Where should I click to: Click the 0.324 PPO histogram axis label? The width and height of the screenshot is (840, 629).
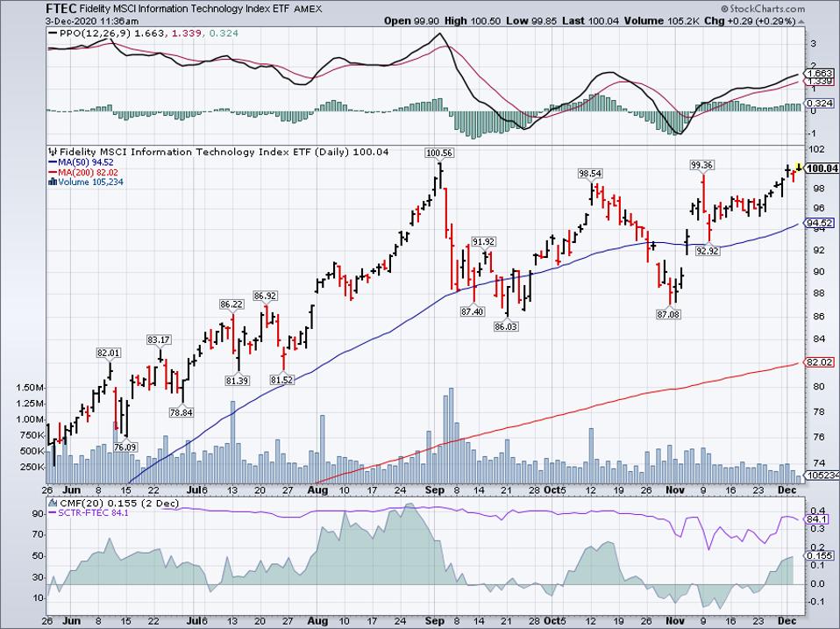click(x=820, y=103)
